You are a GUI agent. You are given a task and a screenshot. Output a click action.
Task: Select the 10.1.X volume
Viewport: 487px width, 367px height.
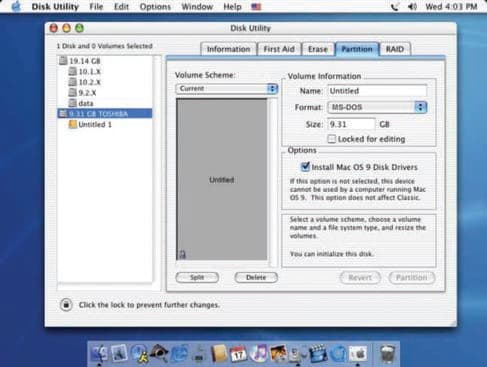point(85,72)
